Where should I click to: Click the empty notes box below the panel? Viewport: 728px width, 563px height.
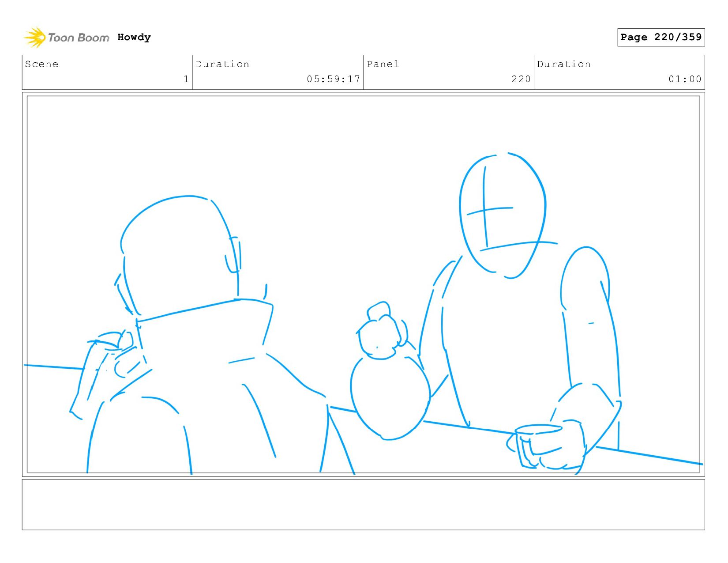point(363,505)
